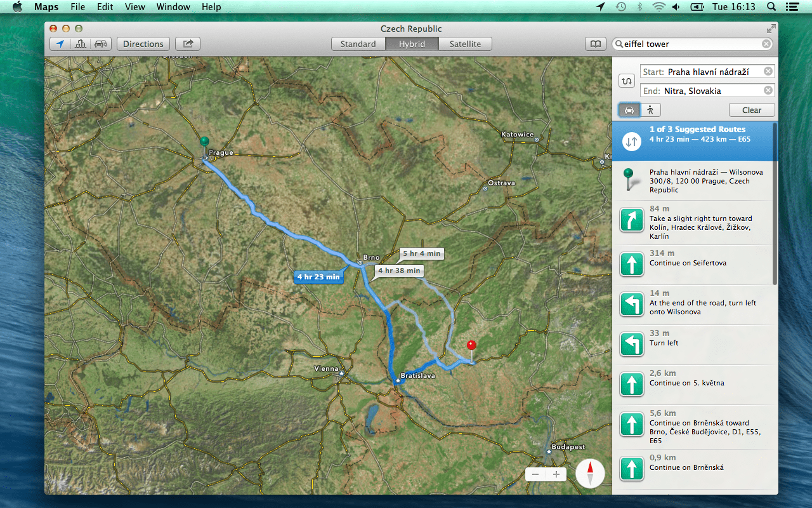Open the View menu
Screen dimensions: 812x508
134,7
